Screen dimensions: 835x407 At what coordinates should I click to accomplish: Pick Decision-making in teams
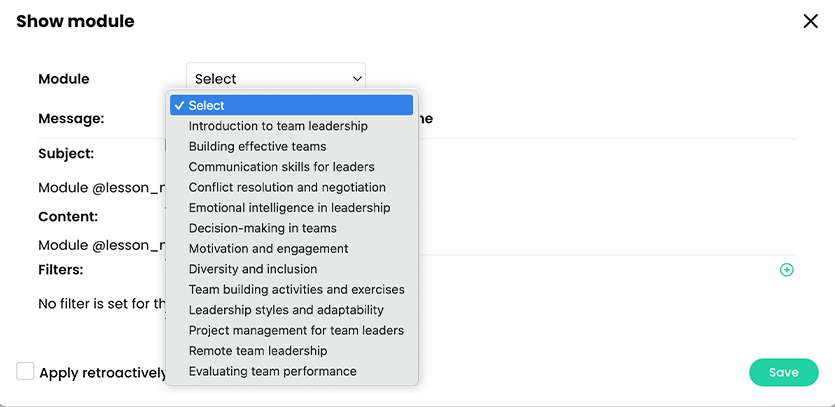click(262, 228)
